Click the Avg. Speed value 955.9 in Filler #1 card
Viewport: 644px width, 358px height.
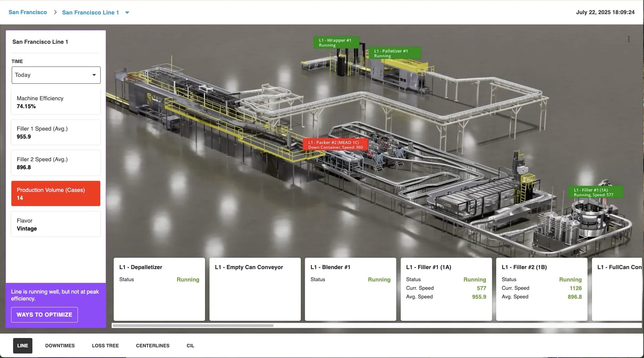pyautogui.click(x=479, y=297)
